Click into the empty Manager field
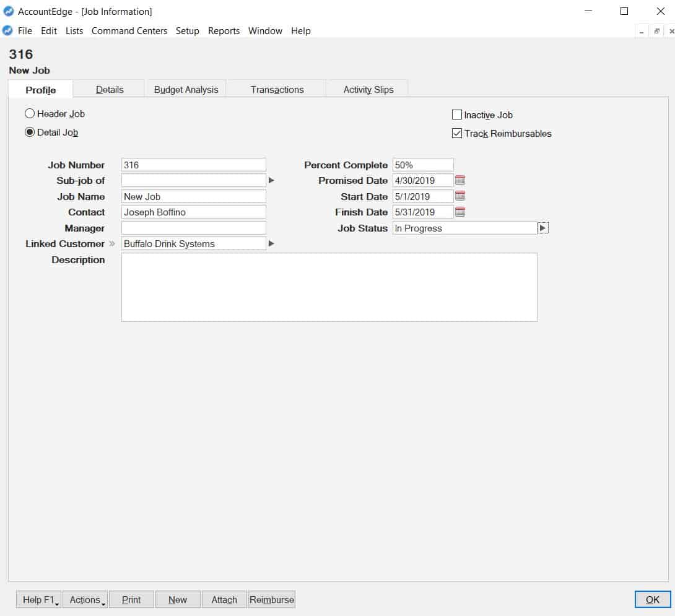The width and height of the screenshot is (675, 616). 194,228
